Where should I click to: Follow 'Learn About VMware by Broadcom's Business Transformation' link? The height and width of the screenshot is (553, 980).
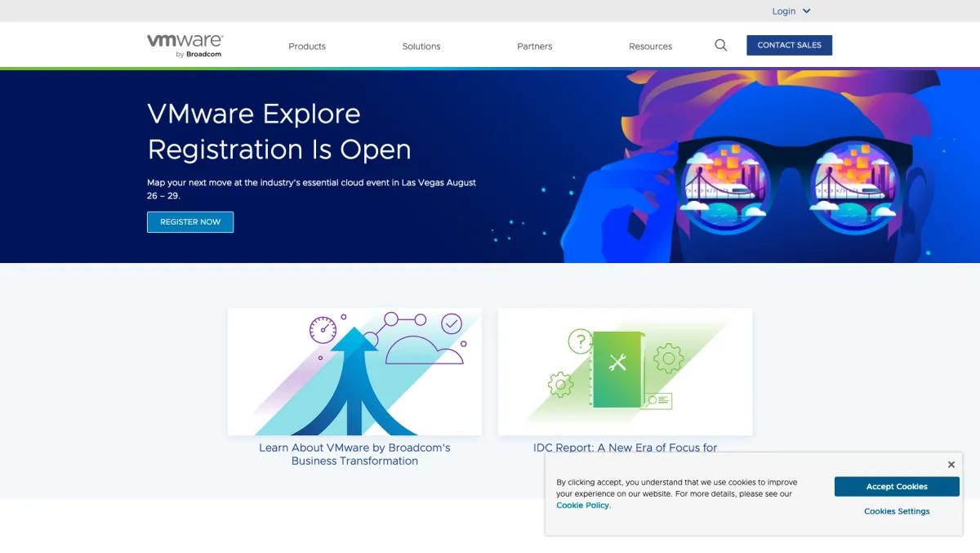[354, 454]
